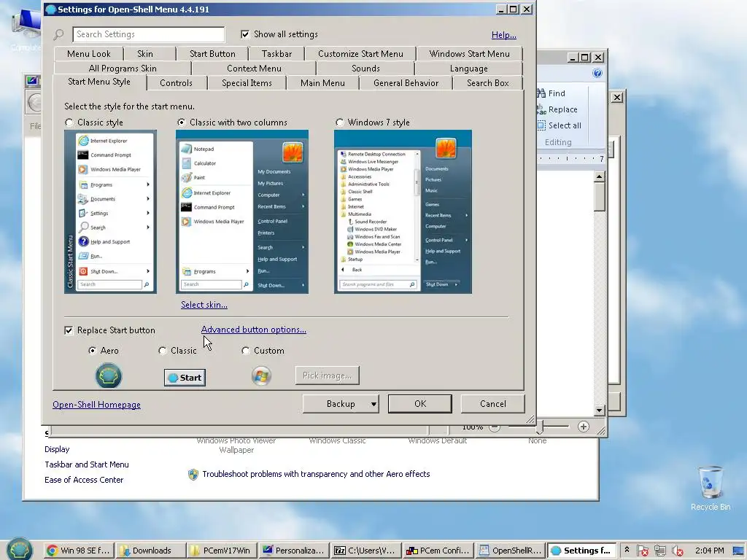Open the Display link in Personalization
Image resolution: width=747 pixels, height=560 pixels.
click(57, 449)
